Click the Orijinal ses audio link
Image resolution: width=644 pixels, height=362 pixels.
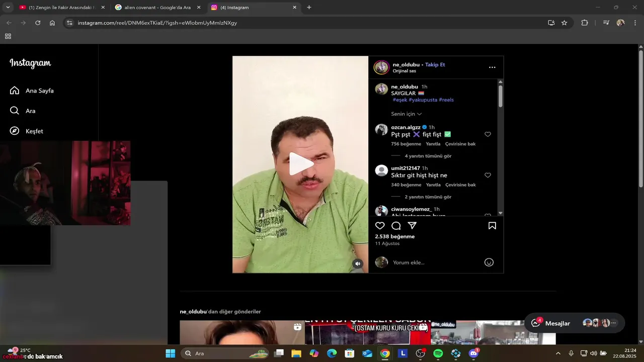click(x=404, y=71)
